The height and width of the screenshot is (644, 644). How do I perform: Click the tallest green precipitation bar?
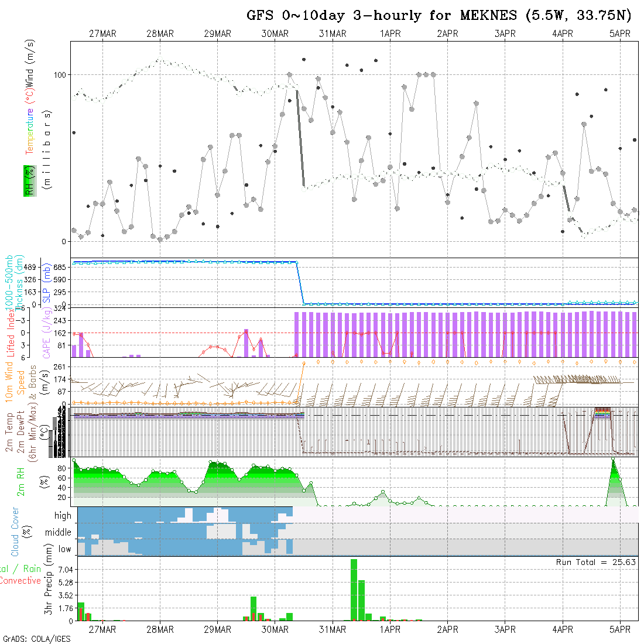tap(354, 590)
